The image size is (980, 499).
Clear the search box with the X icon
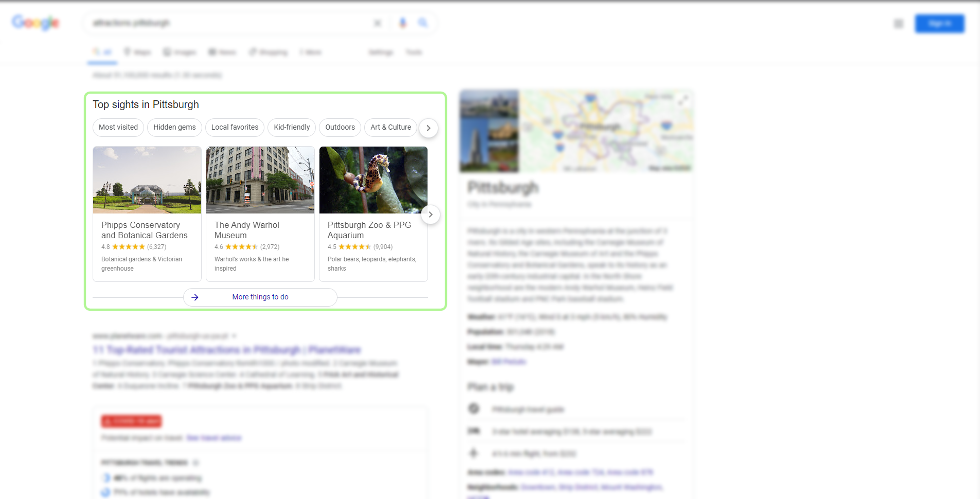pos(378,23)
